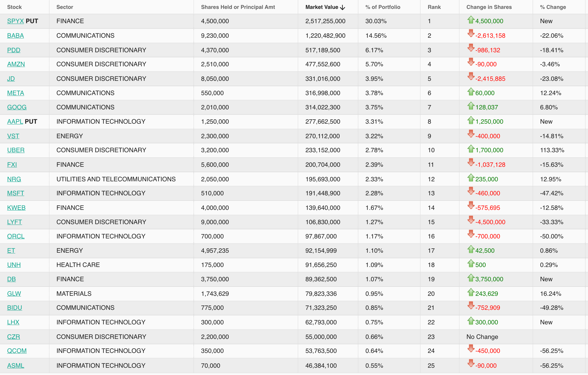Image resolution: width=588 pixels, height=375 pixels.
Task: Sort by % of Portfolio header
Action: point(383,7)
